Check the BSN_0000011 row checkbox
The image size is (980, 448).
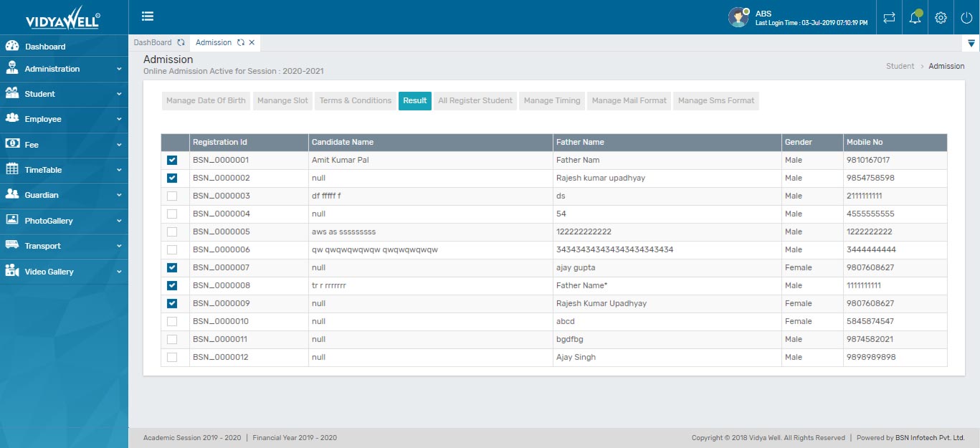pyautogui.click(x=172, y=339)
